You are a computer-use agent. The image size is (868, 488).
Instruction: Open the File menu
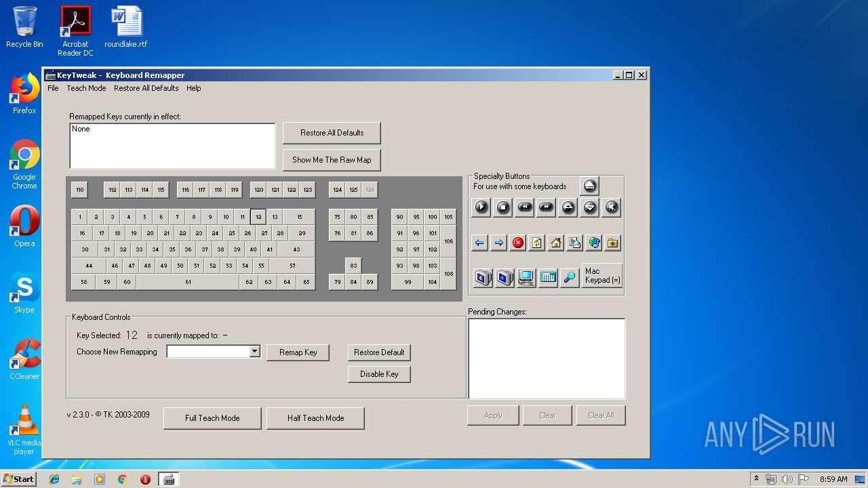click(x=53, y=88)
